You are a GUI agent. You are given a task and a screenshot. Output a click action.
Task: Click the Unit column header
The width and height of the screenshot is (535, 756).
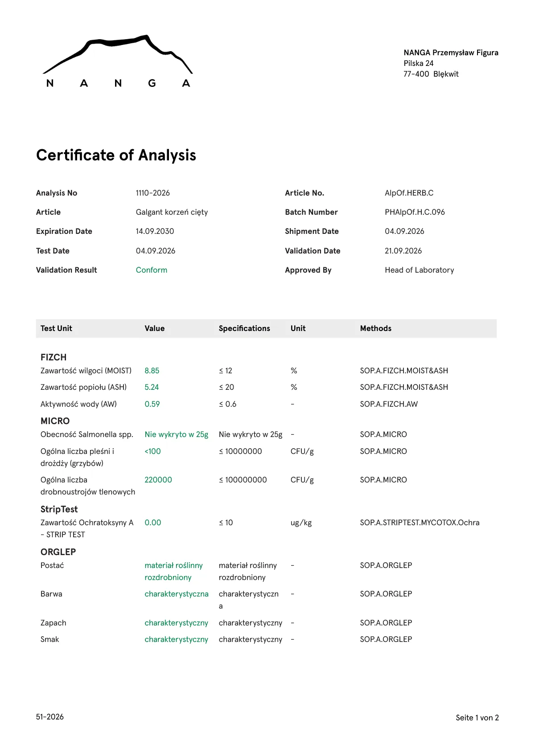298,328
